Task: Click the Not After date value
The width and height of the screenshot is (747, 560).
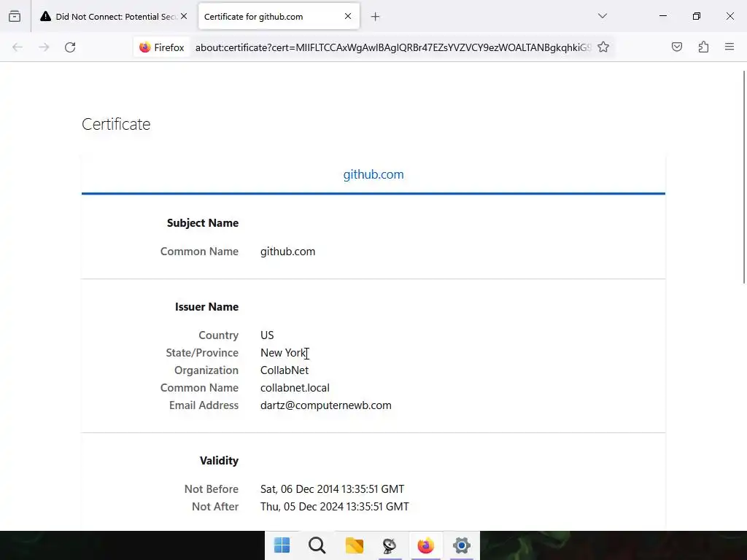Action: point(334,507)
